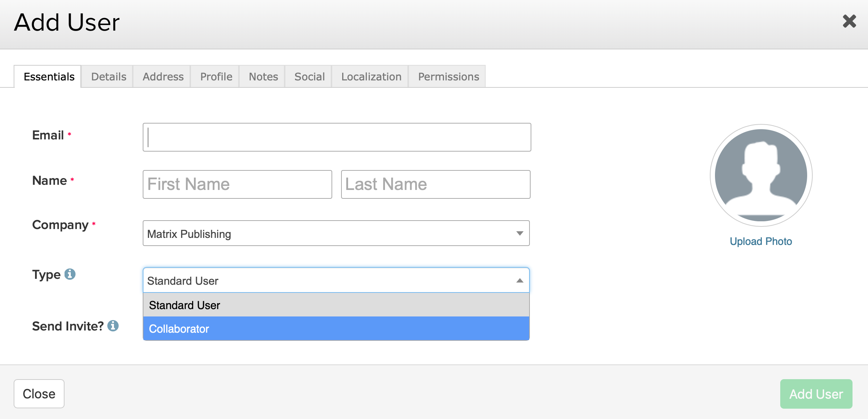The image size is (868, 419).
Task: Switch to the Details tab
Action: pos(108,77)
